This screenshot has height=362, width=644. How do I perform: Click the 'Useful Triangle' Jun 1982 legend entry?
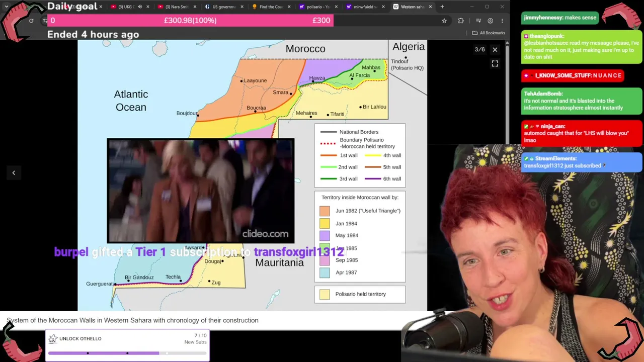coord(360,211)
